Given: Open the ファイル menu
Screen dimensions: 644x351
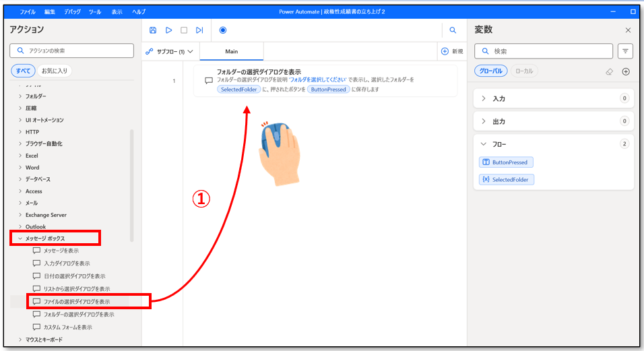Looking at the screenshot, I should pos(28,12).
